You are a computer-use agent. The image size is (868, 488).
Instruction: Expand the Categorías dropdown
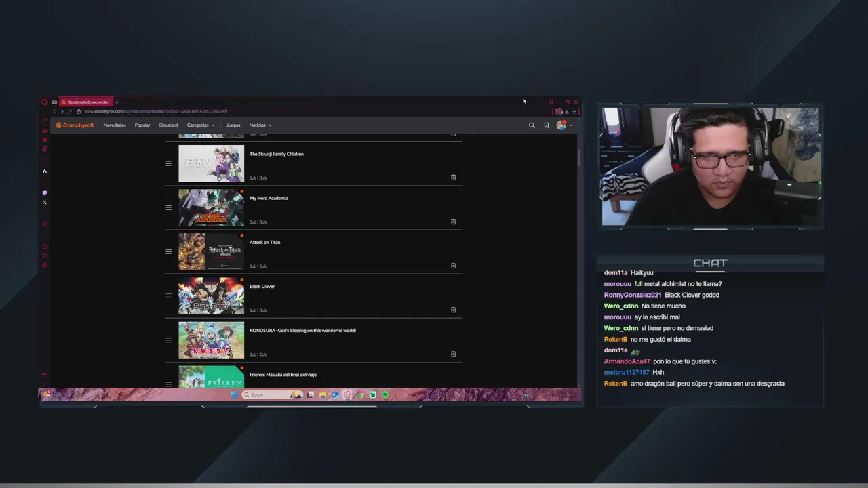pos(201,125)
